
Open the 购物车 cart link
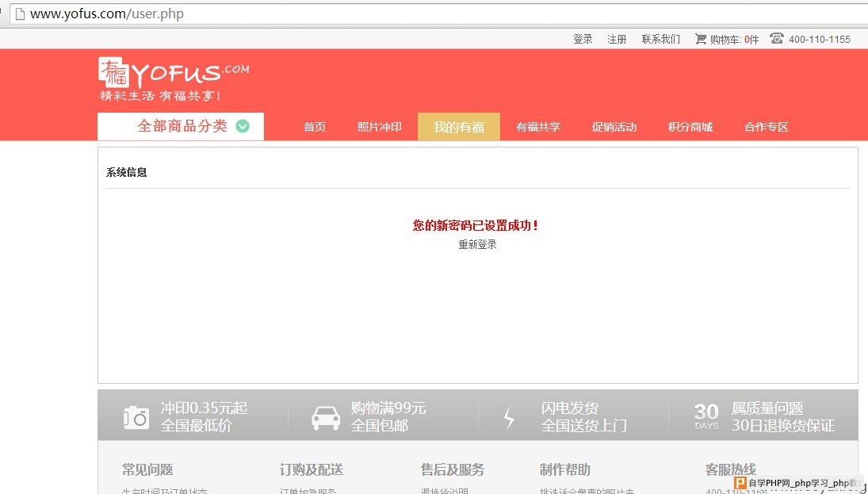(x=727, y=40)
